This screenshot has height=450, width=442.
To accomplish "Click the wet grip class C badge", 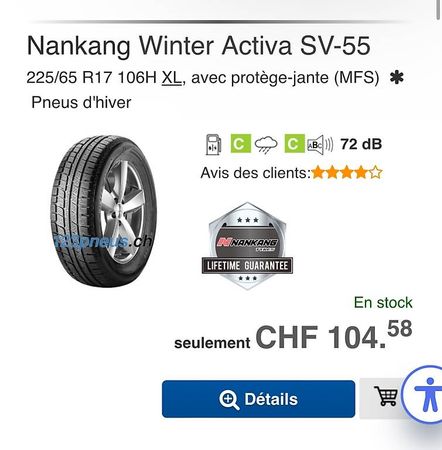I will click(x=294, y=144).
